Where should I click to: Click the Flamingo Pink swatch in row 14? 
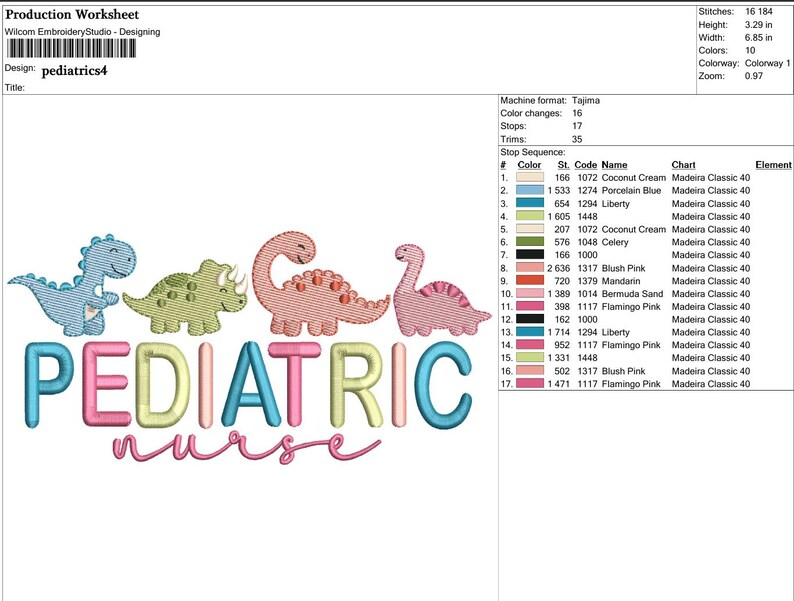click(530, 345)
